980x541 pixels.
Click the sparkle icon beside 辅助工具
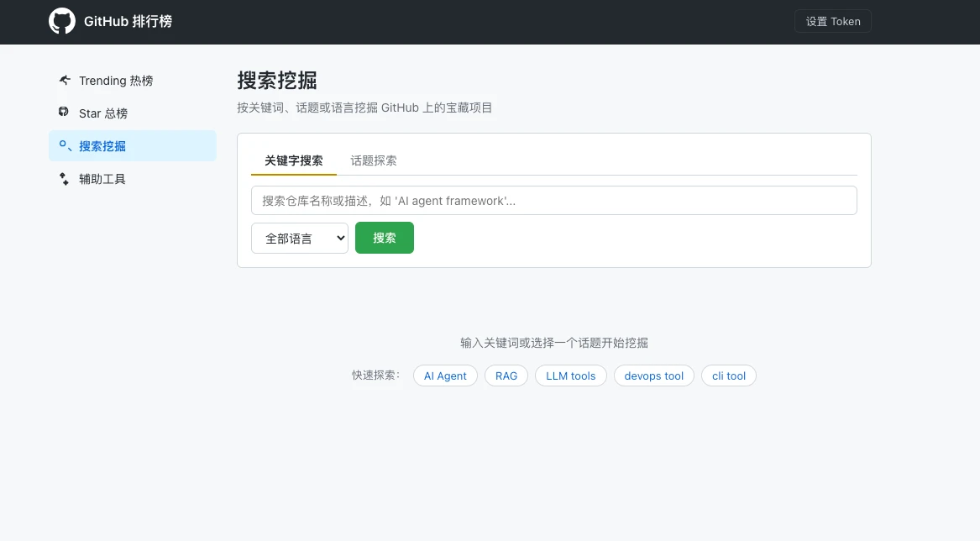point(64,179)
